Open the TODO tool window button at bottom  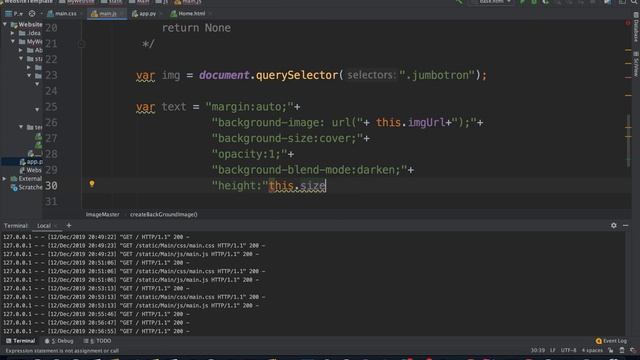[x=97, y=341]
